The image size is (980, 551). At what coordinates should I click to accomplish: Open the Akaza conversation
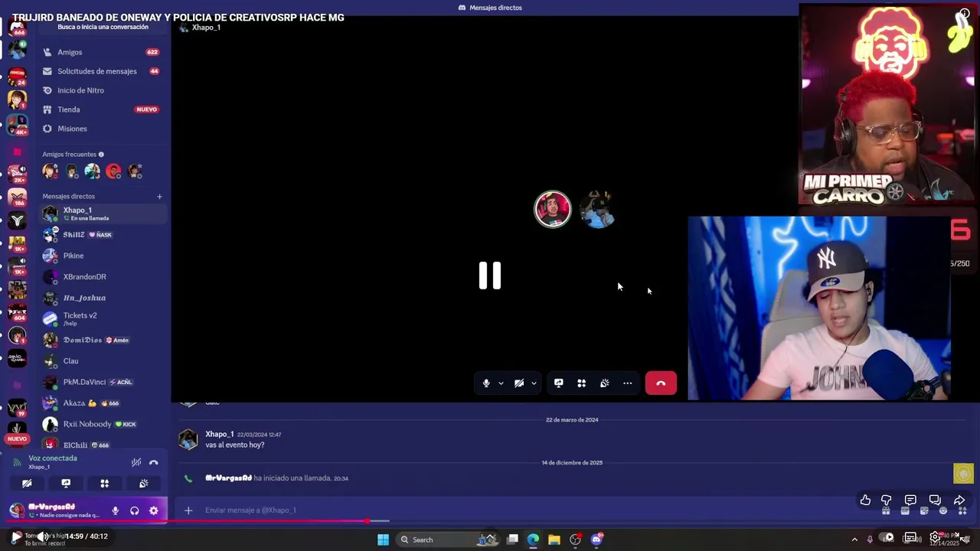pyautogui.click(x=103, y=403)
